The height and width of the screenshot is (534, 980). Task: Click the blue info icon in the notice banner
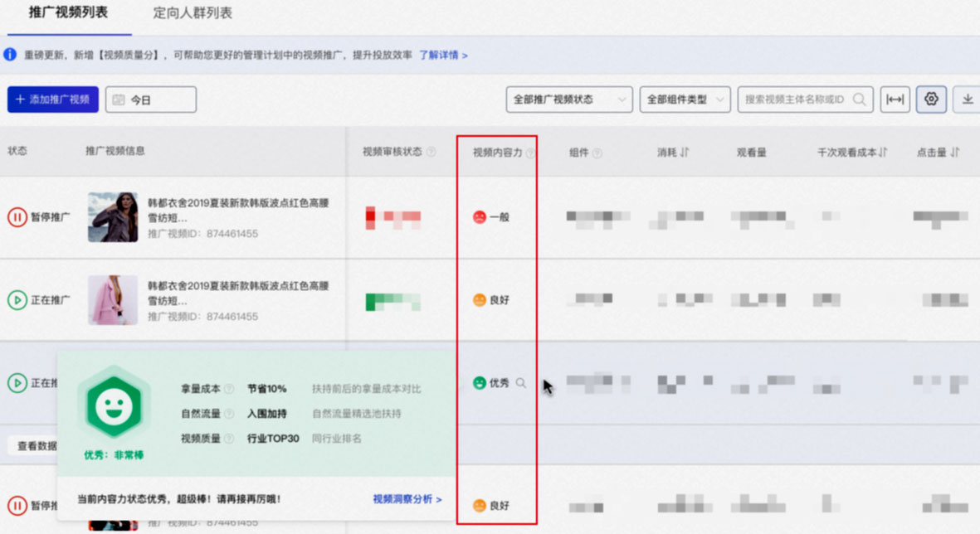click(10, 55)
